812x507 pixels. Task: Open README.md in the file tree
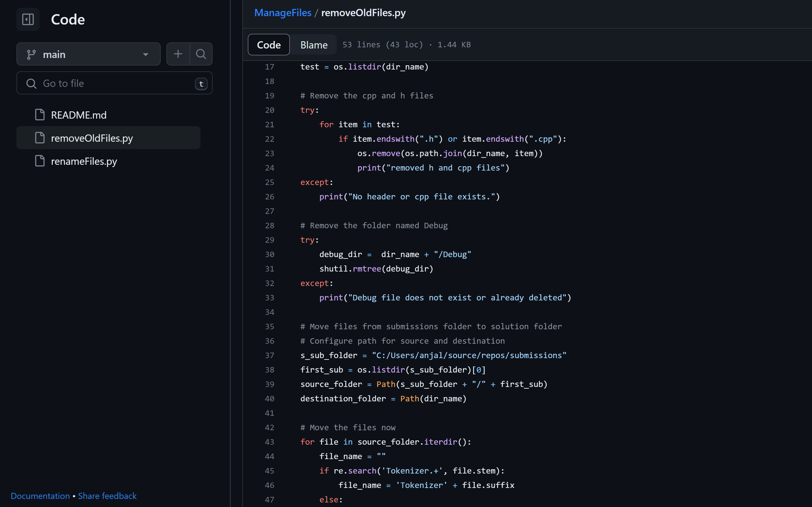pyautogui.click(x=79, y=115)
